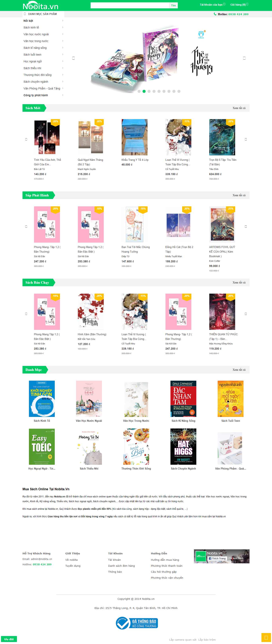Expand the Sách kinh tế category arrow

[x=63, y=27]
